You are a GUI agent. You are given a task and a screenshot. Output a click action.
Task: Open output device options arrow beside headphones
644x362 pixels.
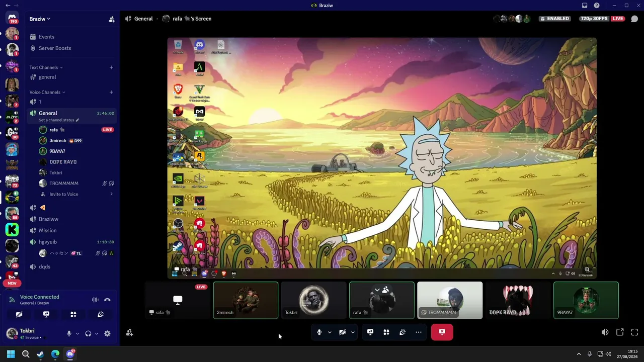point(96,333)
